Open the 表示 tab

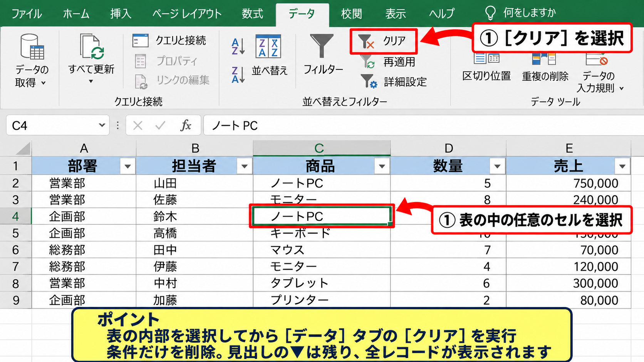coord(396,14)
